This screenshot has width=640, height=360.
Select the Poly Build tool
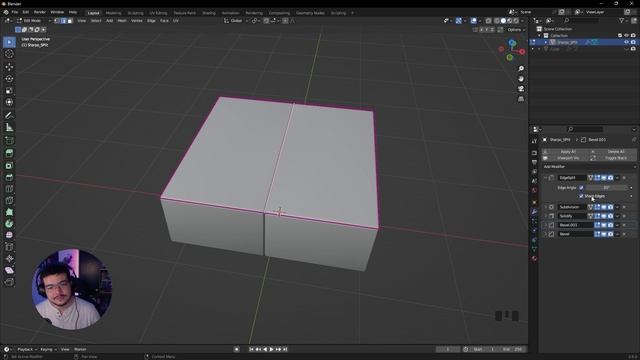tap(9, 212)
